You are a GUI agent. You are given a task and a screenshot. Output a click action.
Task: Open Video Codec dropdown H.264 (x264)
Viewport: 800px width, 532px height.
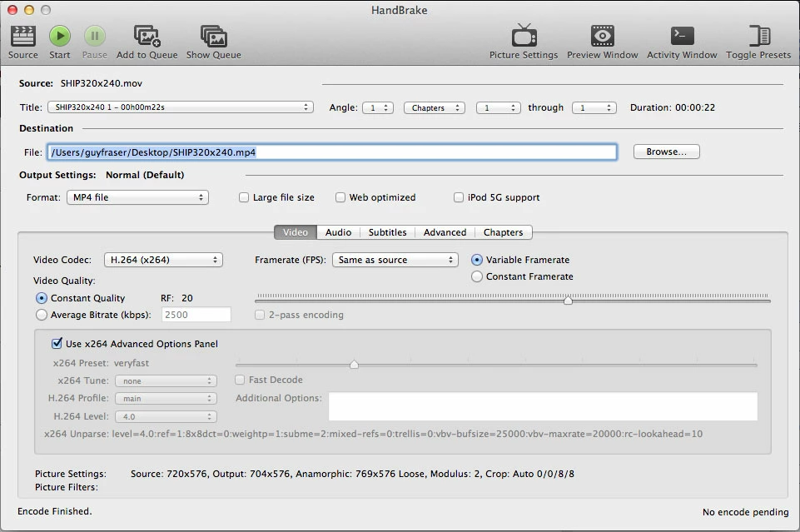coord(163,260)
